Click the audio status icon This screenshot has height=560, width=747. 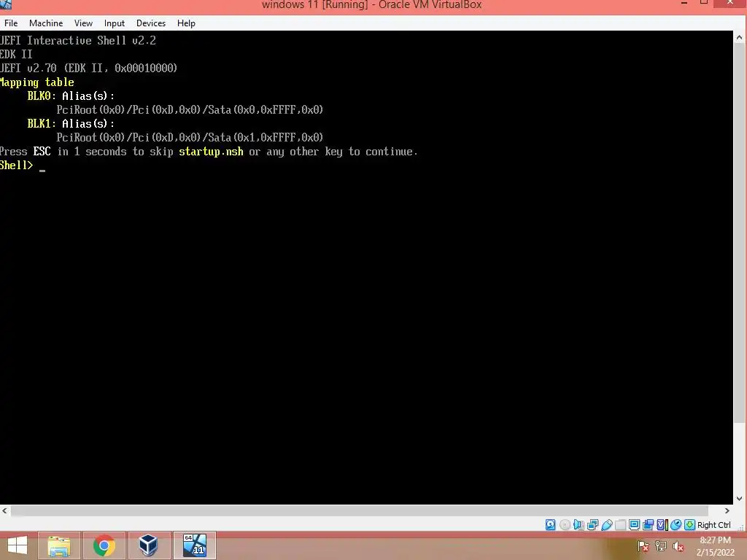coord(578,525)
